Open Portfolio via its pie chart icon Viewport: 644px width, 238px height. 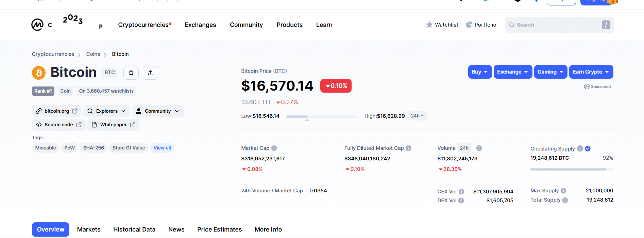pyautogui.click(x=469, y=25)
